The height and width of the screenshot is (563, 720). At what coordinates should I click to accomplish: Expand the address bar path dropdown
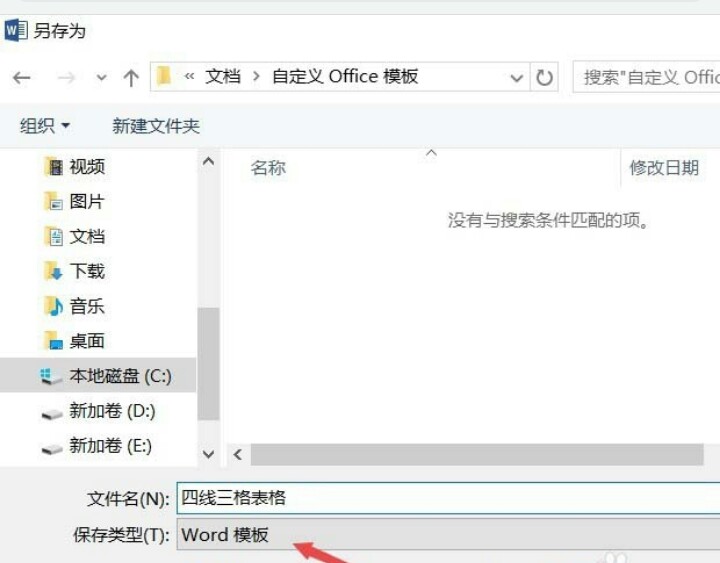click(x=517, y=78)
